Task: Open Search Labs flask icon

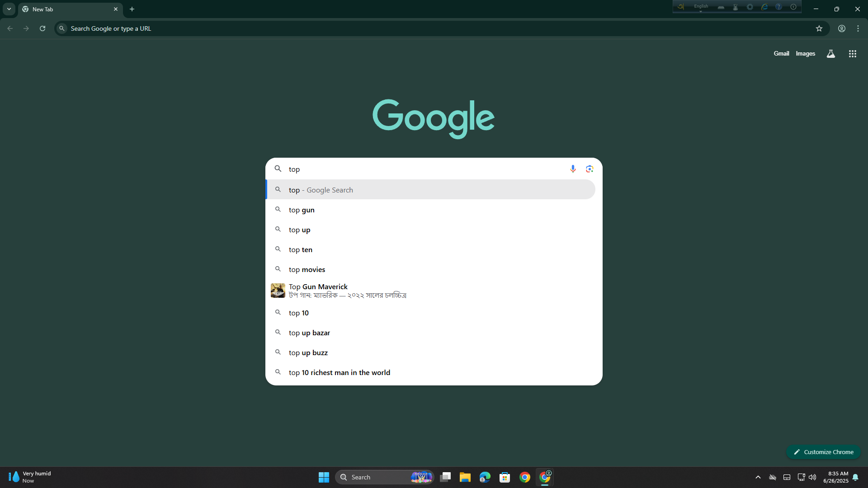Action: click(831, 54)
